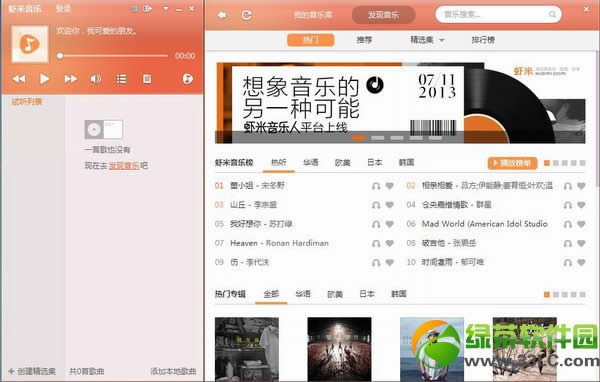This screenshot has width=600, height=382.
Task: Click the album art placeholder in the player
Action: pyautogui.click(x=30, y=44)
